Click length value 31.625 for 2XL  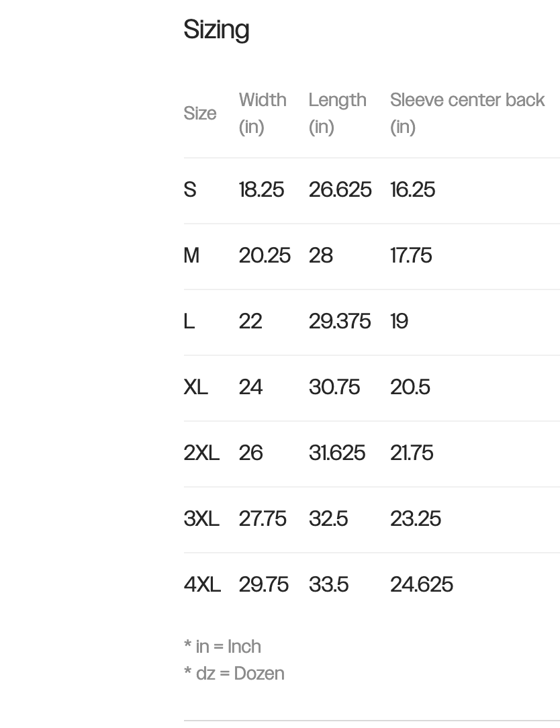coord(337,453)
